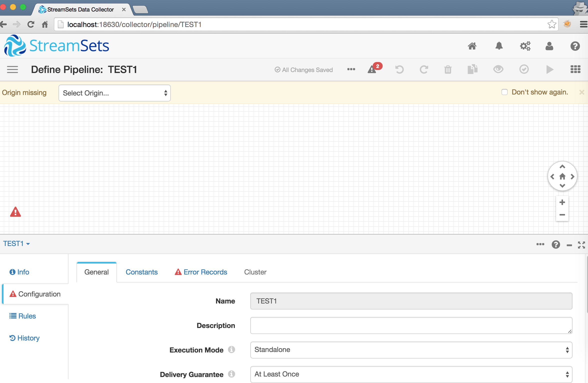The height and width of the screenshot is (383, 588).
Task: Dismiss the Origin missing banner
Action: point(582,92)
